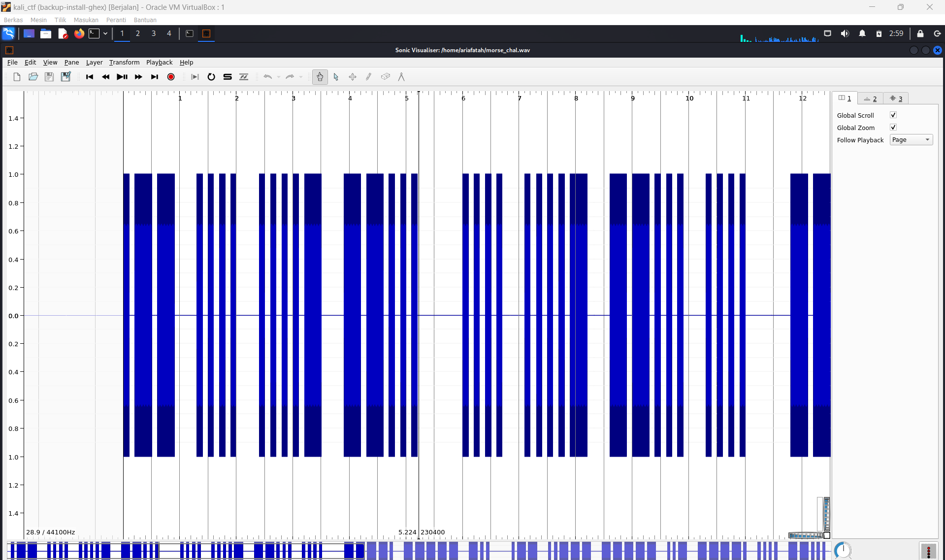Click the reset zoom square button
The width and height of the screenshot is (945, 560).
tap(827, 535)
